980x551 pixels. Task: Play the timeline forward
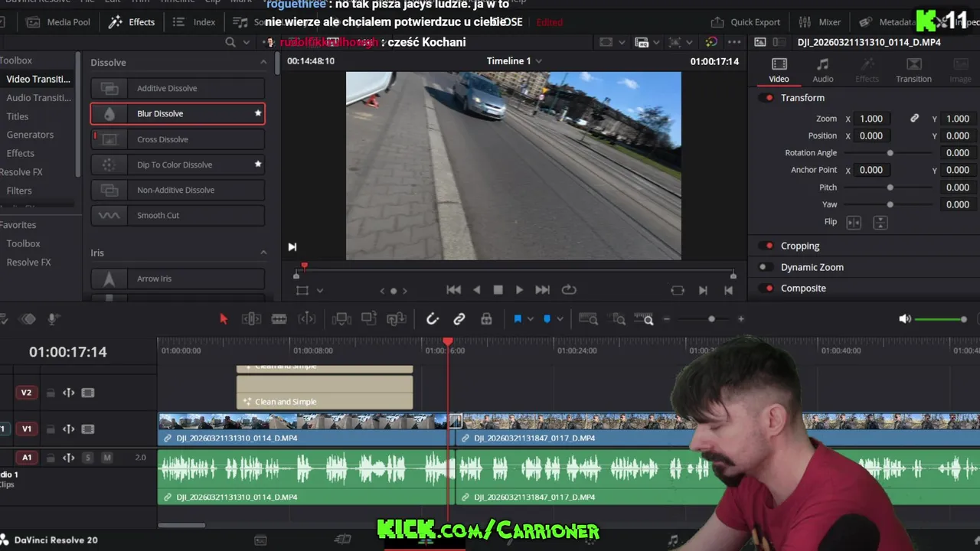point(519,290)
